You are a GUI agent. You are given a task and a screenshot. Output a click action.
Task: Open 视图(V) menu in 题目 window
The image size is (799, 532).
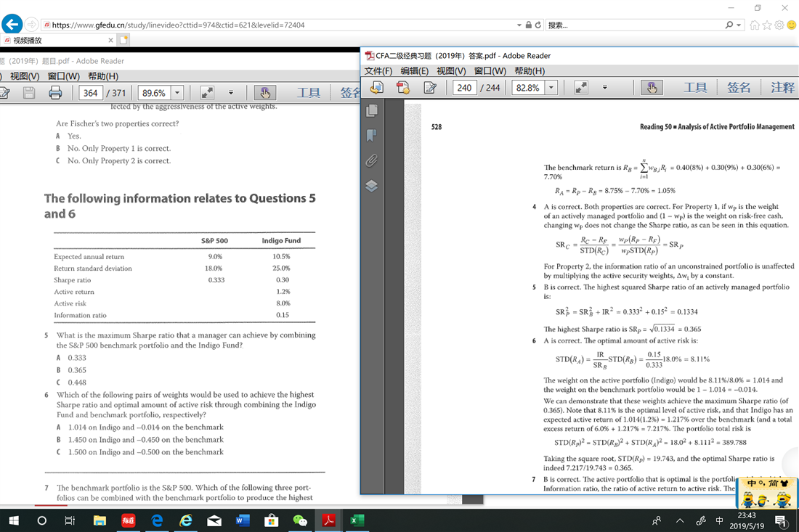pos(25,76)
